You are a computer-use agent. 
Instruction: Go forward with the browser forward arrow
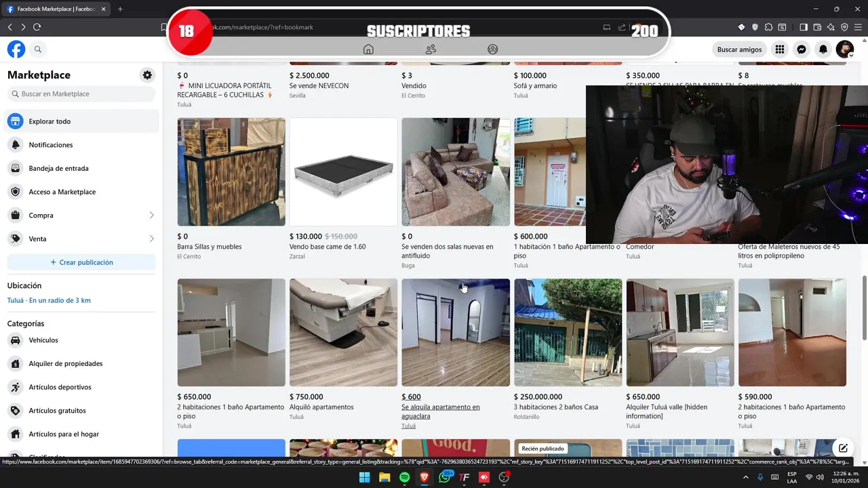point(23,27)
